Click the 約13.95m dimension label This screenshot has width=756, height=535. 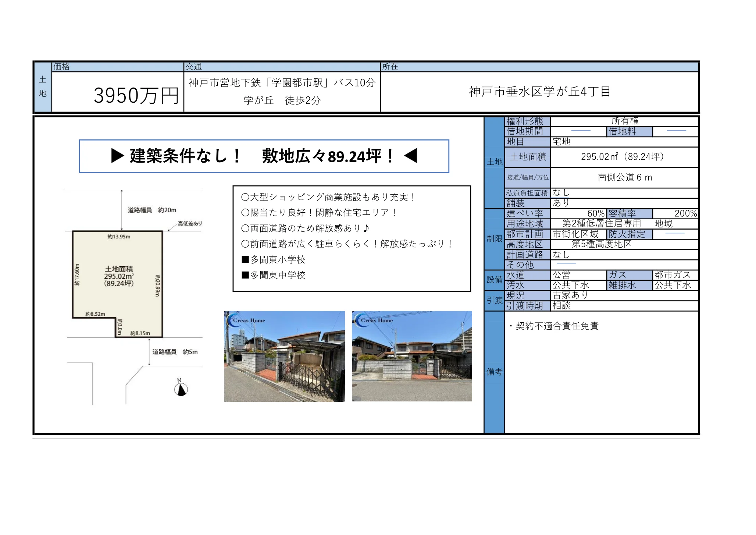click(119, 237)
